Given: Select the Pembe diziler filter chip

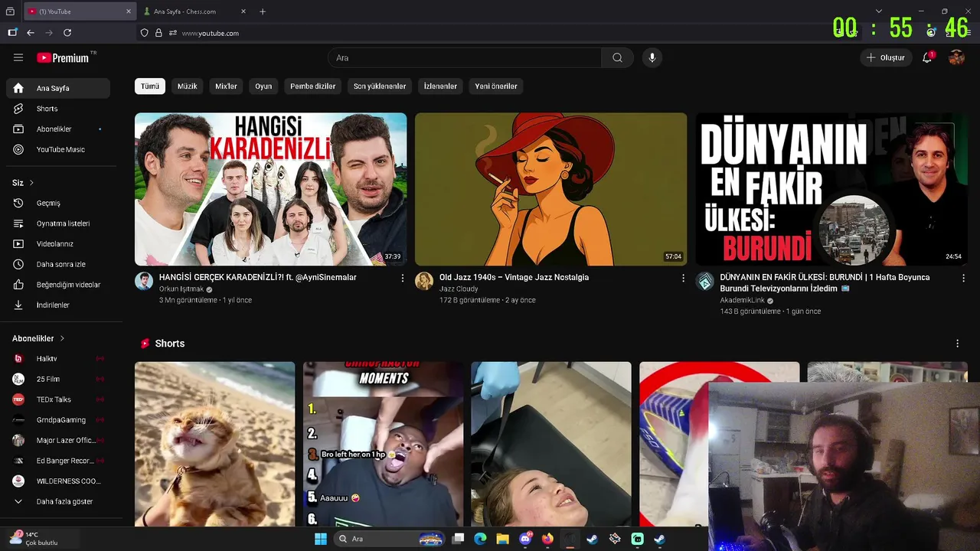Looking at the screenshot, I should [313, 86].
